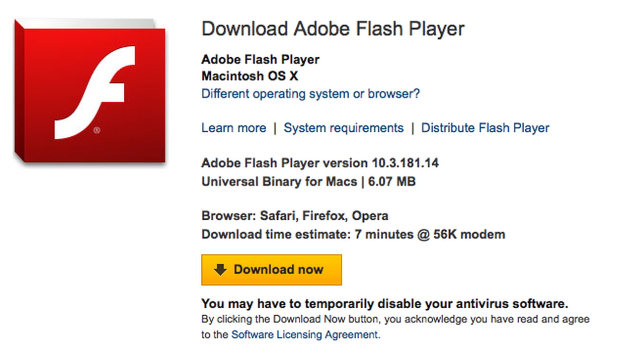Open the Software Licensing Agreement link
Image resolution: width=644 pixels, height=362 pixels.
tap(305, 334)
